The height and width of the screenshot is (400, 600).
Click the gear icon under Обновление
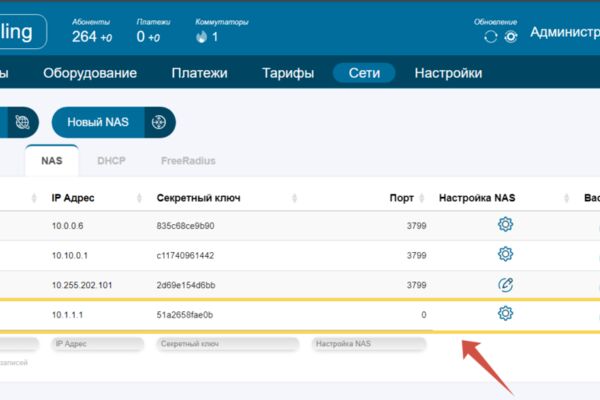tap(510, 37)
